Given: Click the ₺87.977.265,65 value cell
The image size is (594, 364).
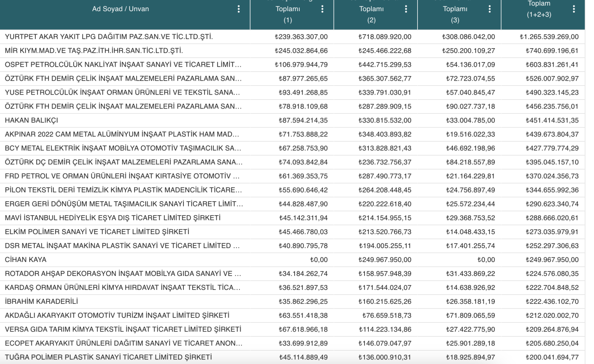Looking at the screenshot, I should pyautogui.click(x=303, y=78).
